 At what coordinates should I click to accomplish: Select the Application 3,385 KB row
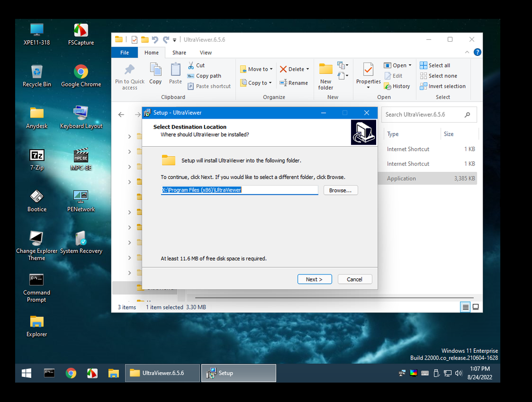pos(428,178)
